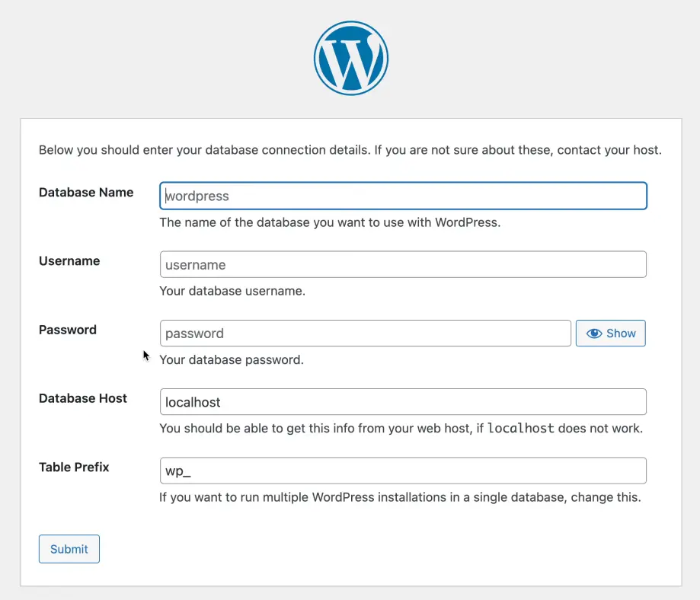Click the monospaced 'localhost' word in the hint

[520, 429]
